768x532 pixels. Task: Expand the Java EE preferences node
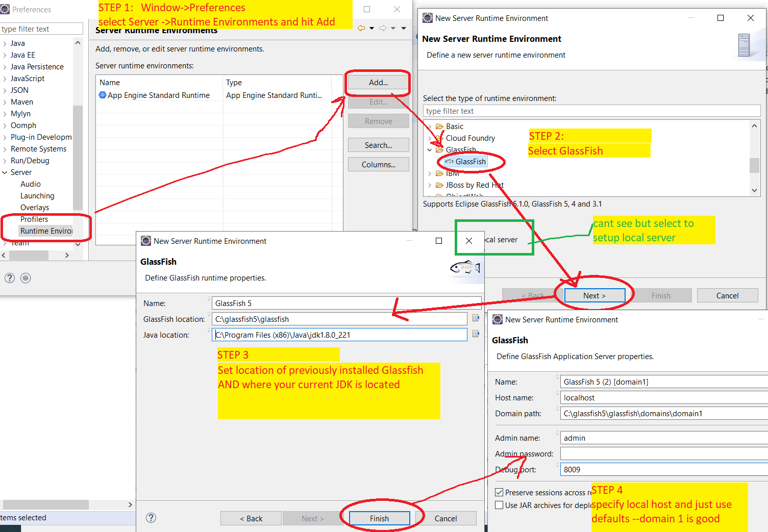5,55
